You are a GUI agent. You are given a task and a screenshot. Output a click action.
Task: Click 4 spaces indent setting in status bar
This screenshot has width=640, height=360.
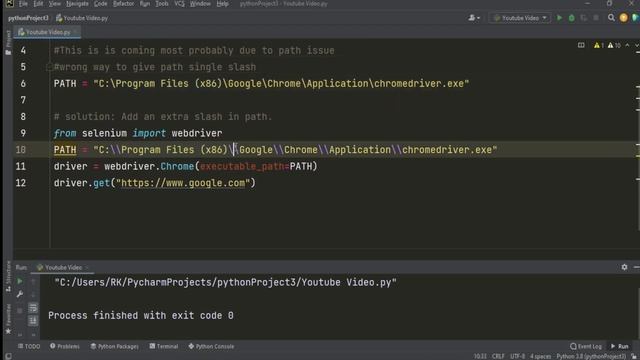(x=540, y=356)
